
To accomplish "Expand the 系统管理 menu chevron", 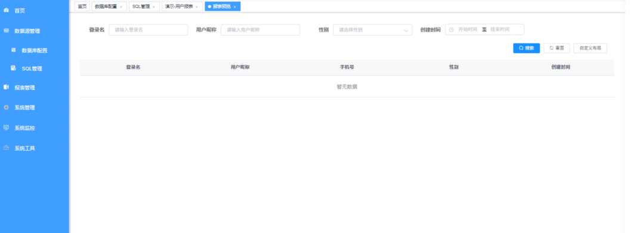I will tap(60, 107).
